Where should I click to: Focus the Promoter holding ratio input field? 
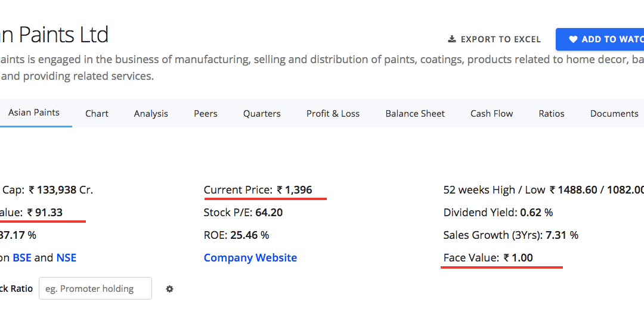(x=95, y=288)
